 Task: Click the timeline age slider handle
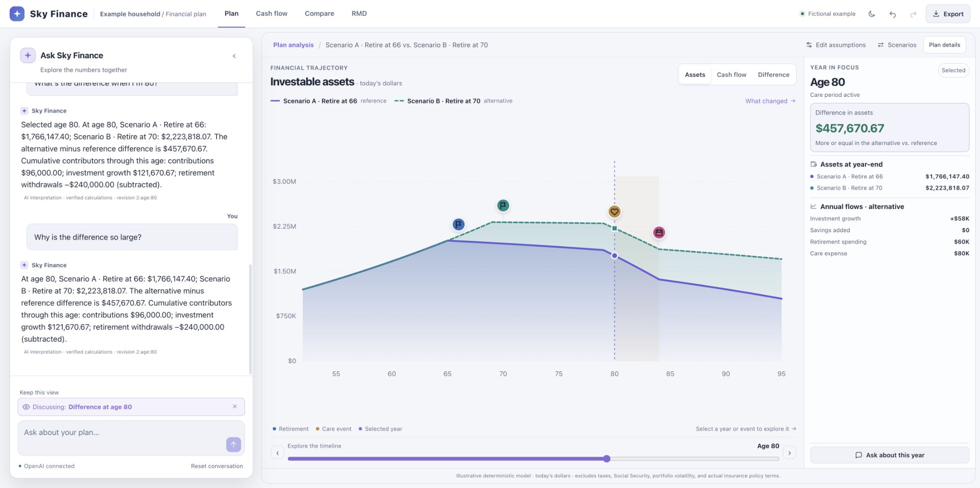[606, 459]
